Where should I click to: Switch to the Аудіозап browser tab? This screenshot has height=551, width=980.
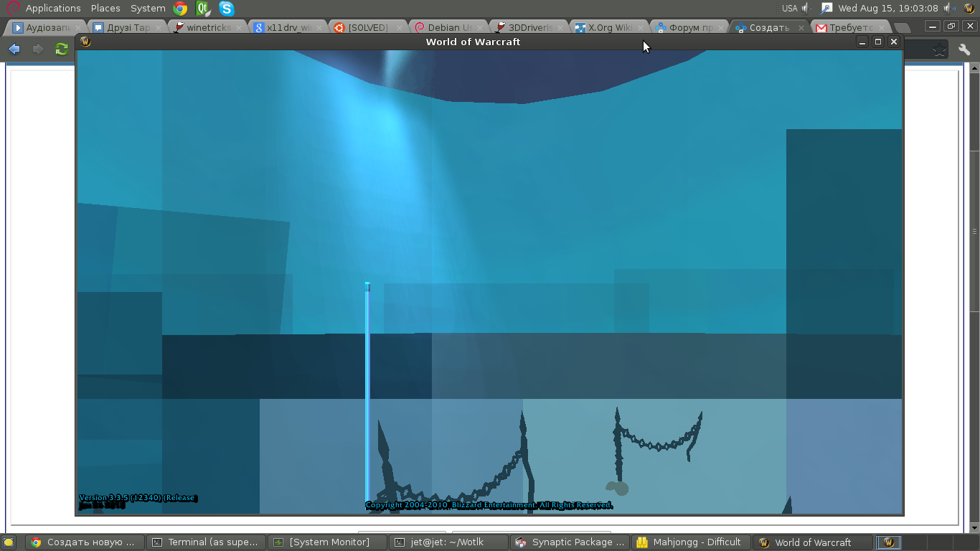(47, 27)
